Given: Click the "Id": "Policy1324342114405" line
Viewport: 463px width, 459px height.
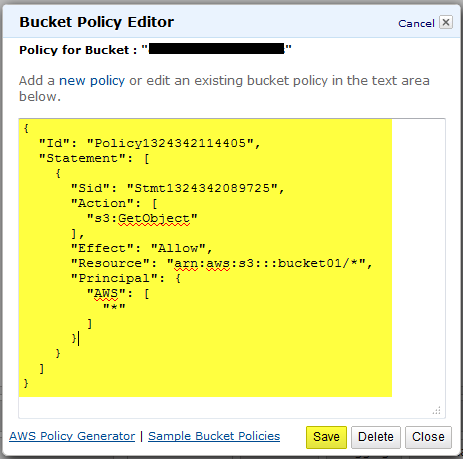Looking at the screenshot, I should (x=149, y=143).
